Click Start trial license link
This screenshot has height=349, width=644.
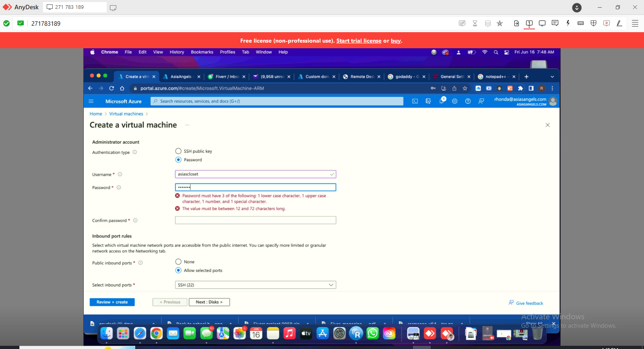pyautogui.click(x=359, y=41)
